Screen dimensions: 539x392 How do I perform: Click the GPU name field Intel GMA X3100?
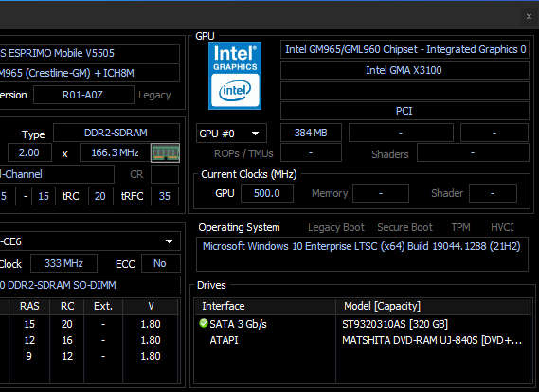404,70
